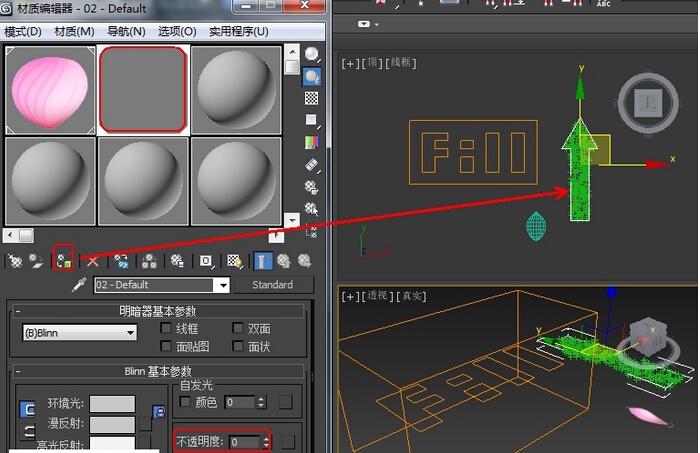The width and height of the screenshot is (700, 453).
Task: Toggle the Backlight icon
Action: click(x=312, y=77)
